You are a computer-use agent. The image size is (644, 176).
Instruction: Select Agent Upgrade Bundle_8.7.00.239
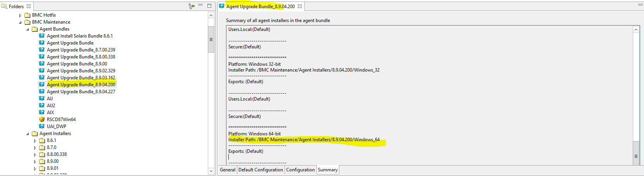81,50
